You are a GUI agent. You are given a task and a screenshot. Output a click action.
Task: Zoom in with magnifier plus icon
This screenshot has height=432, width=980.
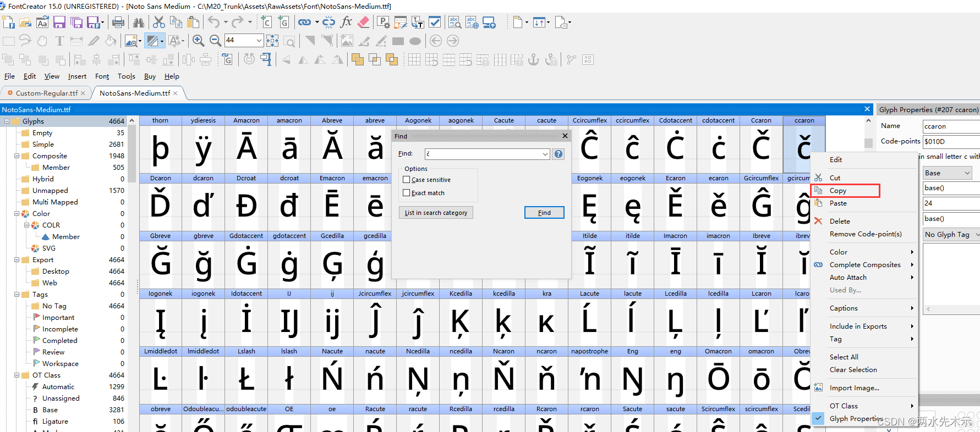(199, 41)
